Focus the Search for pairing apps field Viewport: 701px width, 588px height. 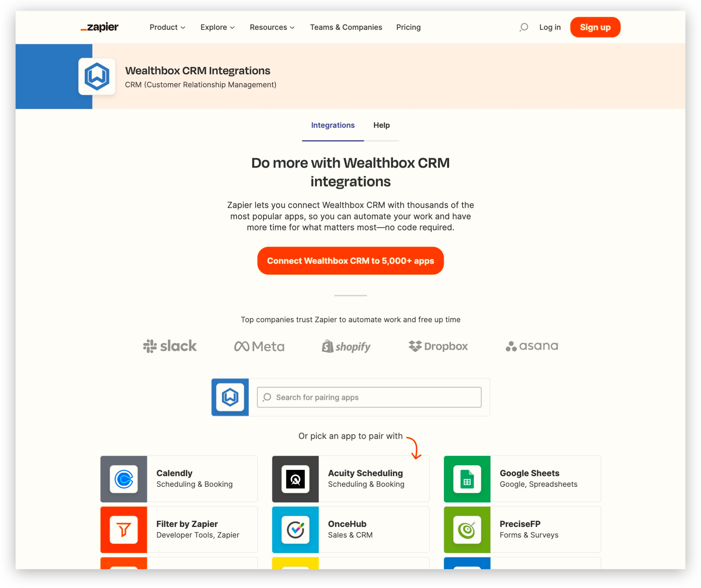(x=369, y=397)
